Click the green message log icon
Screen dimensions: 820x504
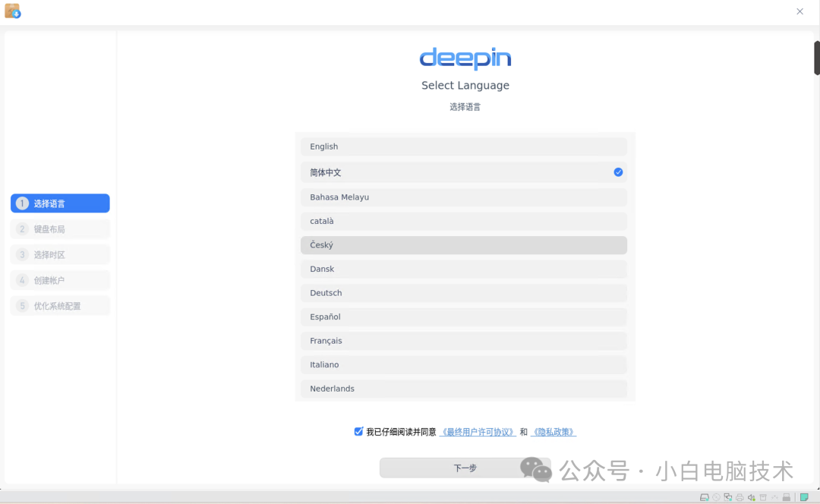pyautogui.click(x=804, y=496)
